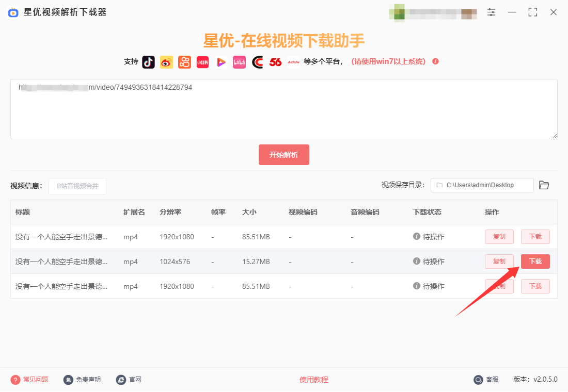Open the 客服 customer service icon
The height and width of the screenshot is (392, 568).
[x=478, y=379]
